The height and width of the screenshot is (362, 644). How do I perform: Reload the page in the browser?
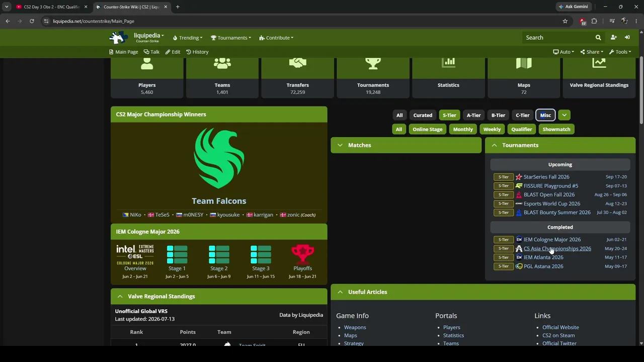(x=32, y=21)
